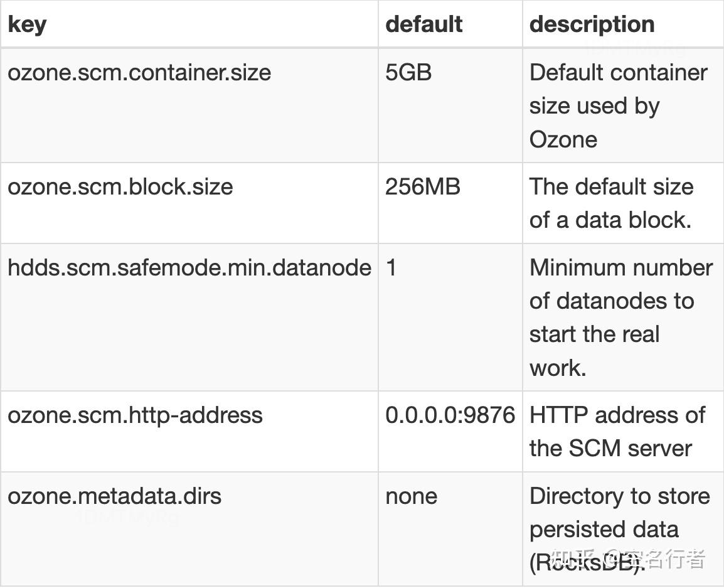Click the ozone.scm.http-address key cell

pyautogui.click(x=135, y=415)
